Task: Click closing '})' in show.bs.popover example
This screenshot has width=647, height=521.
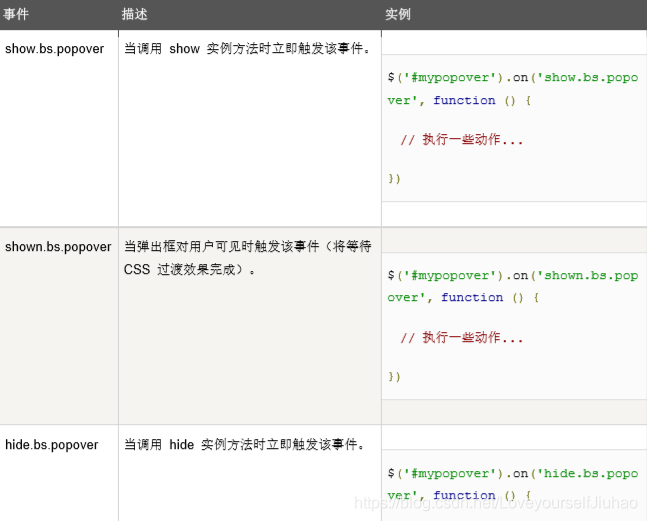Action: (394, 179)
